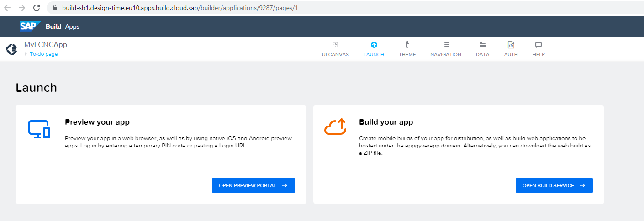This screenshot has height=221, width=644.
Task: Click the Build Apps title text
Action: (x=63, y=26)
